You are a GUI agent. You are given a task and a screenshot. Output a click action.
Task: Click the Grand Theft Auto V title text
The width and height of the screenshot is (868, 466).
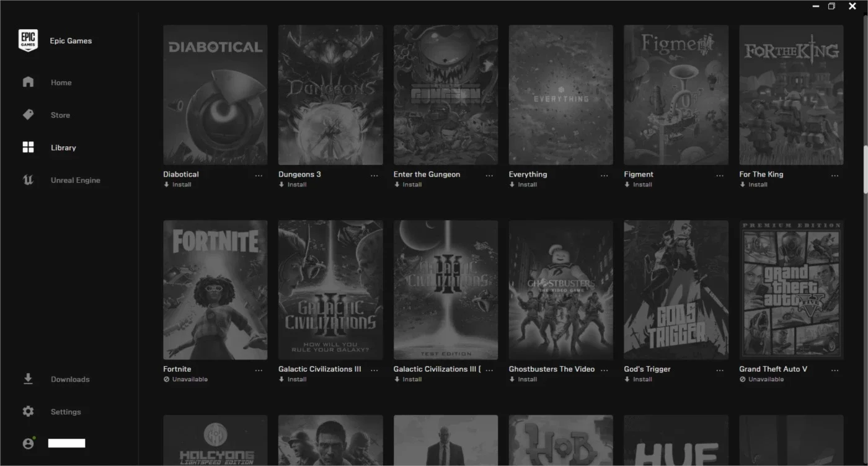(x=773, y=369)
